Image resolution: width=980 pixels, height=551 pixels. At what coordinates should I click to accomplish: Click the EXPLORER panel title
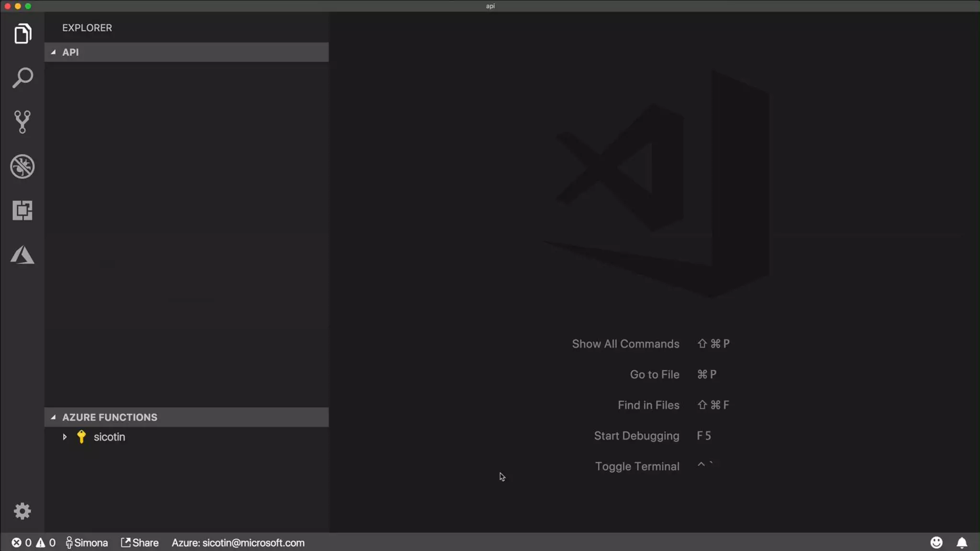[87, 28]
